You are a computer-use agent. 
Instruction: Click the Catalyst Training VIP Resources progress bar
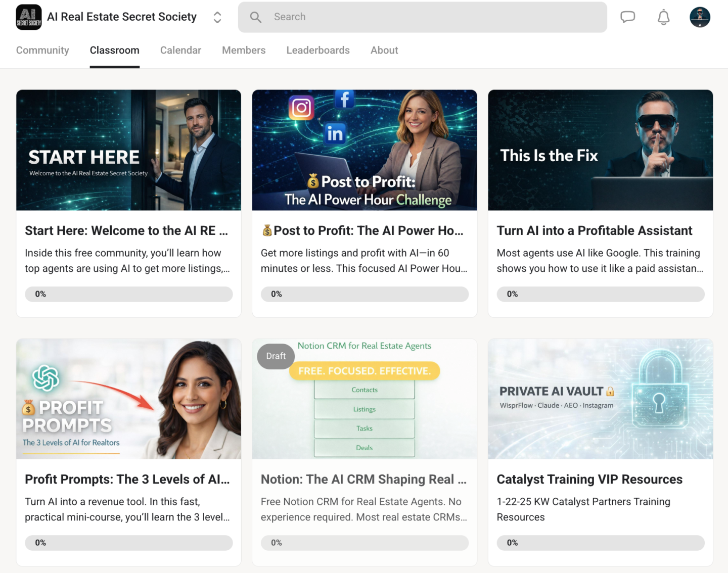coord(600,543)
